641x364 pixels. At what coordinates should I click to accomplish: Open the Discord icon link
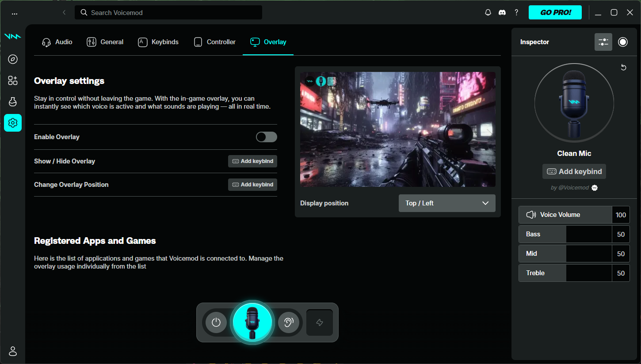point(502,12)
